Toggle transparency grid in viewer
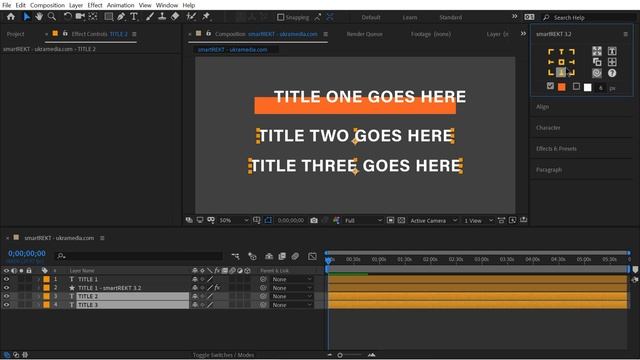 pos(401,220)
